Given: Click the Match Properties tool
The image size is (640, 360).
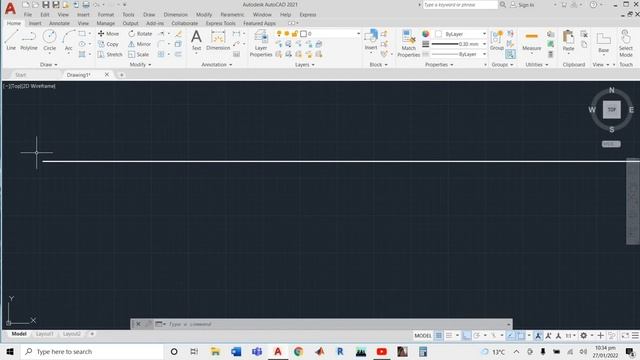Looking at the screenshot, I should [x=409, y=43].
